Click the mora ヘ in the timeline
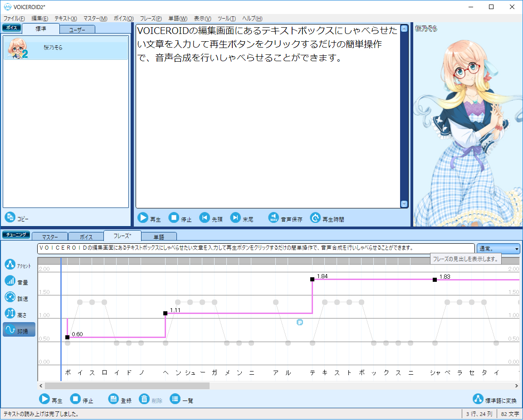 166,373
